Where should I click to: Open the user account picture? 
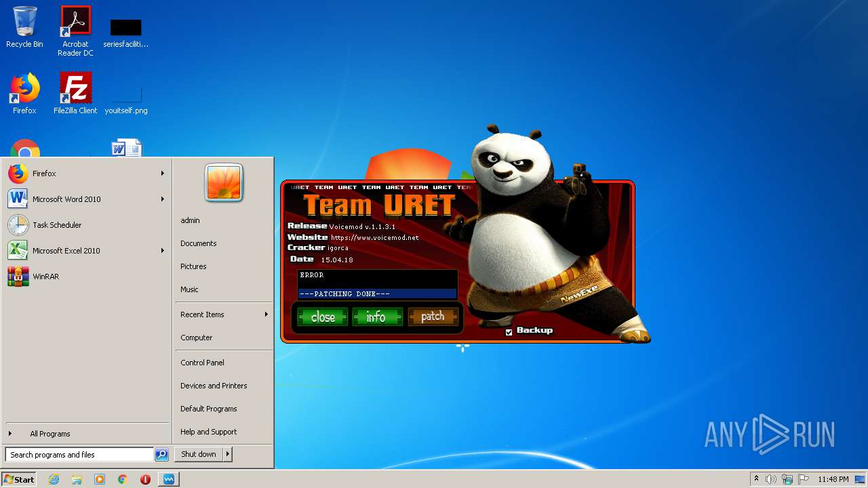point(224,183)
